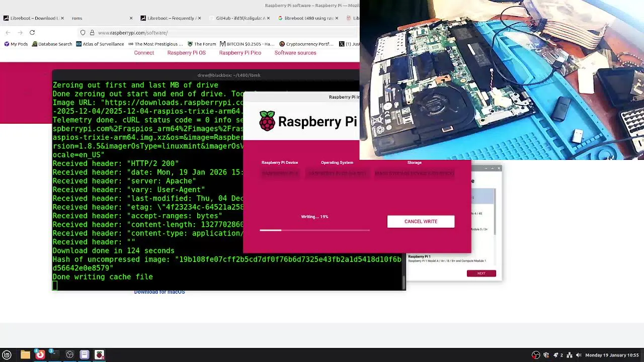Open Connect on the Raspberry Pi site
644x362 pixels.
144,53
